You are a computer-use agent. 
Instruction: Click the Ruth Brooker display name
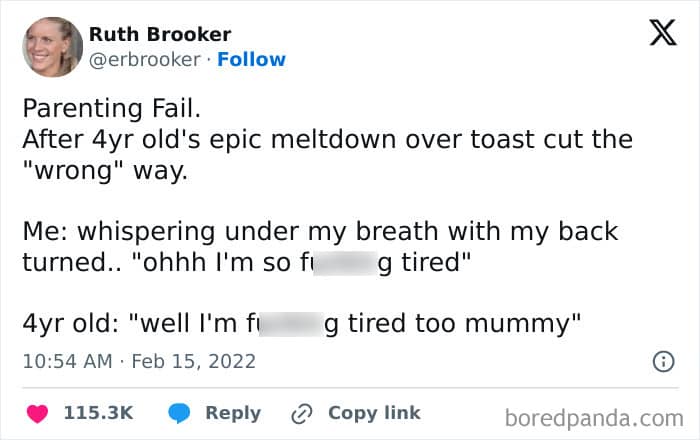pos(160,35)
